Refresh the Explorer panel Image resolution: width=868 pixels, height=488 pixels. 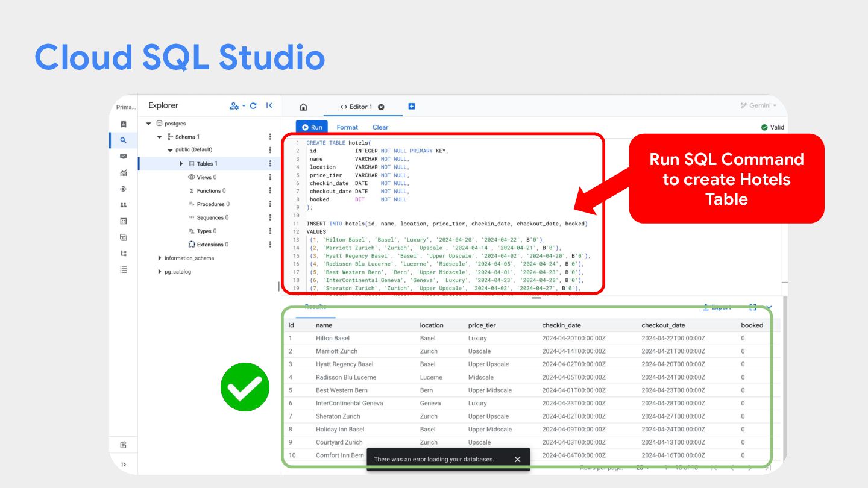(x=253, y=106)
